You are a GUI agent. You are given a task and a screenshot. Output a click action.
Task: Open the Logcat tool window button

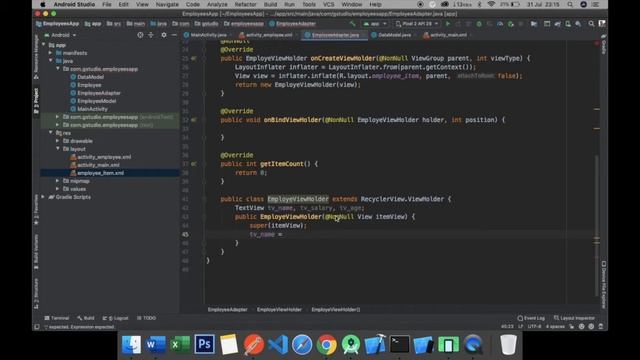tap(116, 318)
